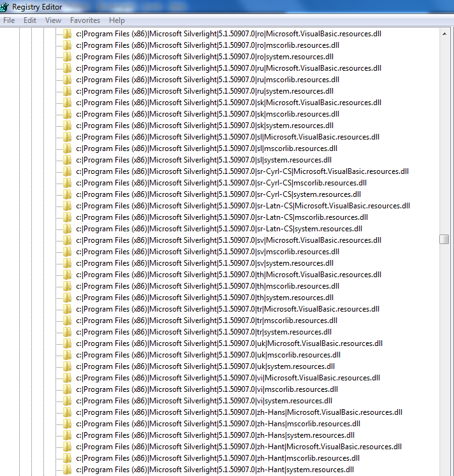Click folder icon for ro|mscorlib.resources.dll key
The image size is (454, 476).
(x=67, y=45)
